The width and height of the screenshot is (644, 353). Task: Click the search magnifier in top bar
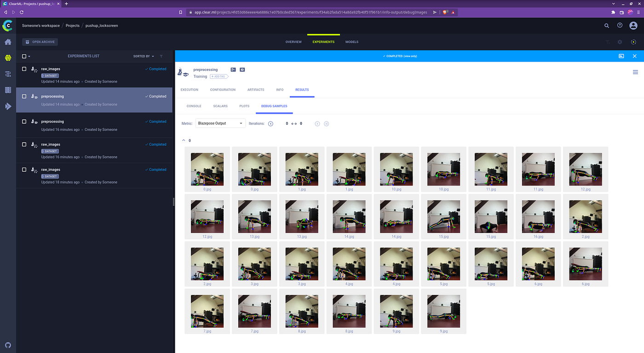click(607, 26)
